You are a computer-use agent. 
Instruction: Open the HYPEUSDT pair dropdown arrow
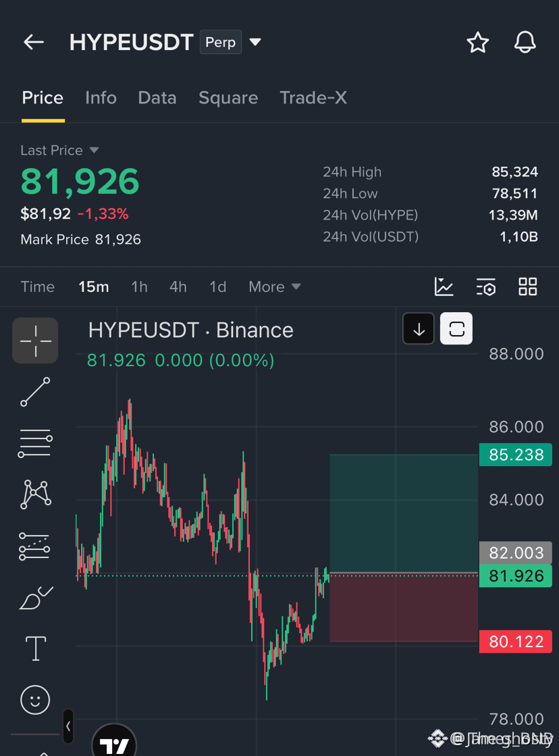point(255,43)
